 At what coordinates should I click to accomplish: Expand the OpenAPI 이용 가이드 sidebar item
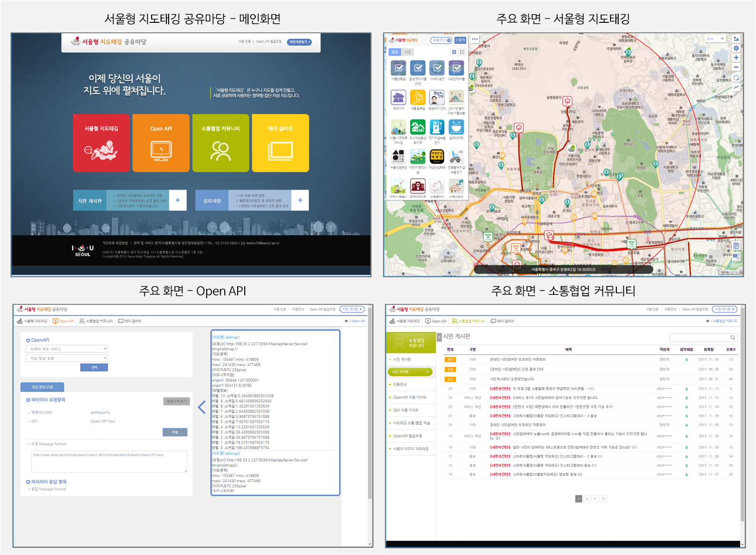pos(411,397)
